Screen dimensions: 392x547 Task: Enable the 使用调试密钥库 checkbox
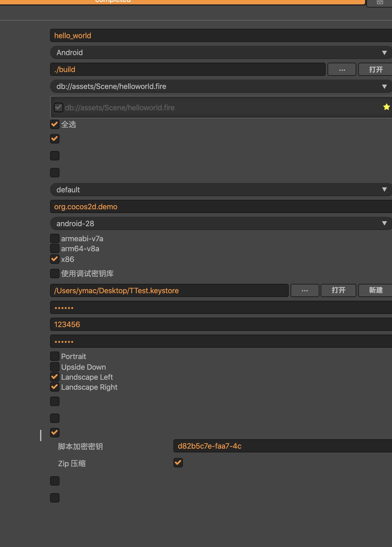55,273
